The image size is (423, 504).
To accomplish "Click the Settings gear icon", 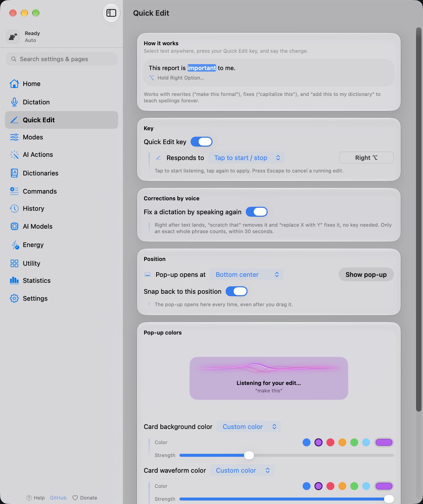I will click(x=14, y=298).
